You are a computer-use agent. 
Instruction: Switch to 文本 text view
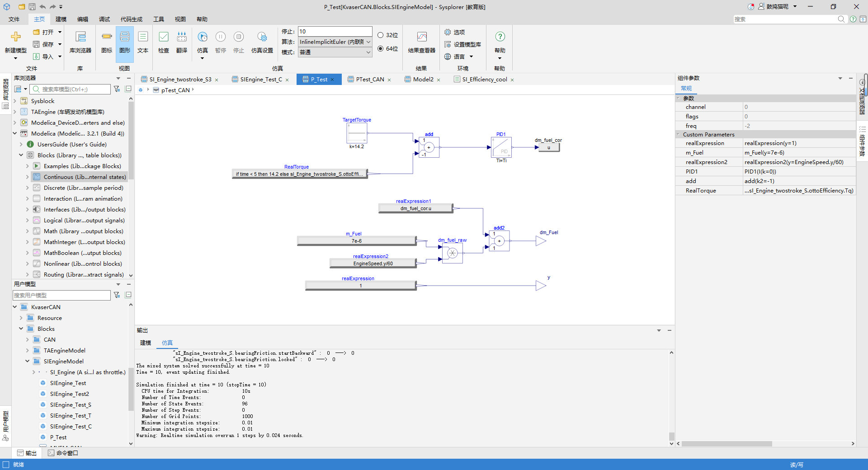coord(143,42)
